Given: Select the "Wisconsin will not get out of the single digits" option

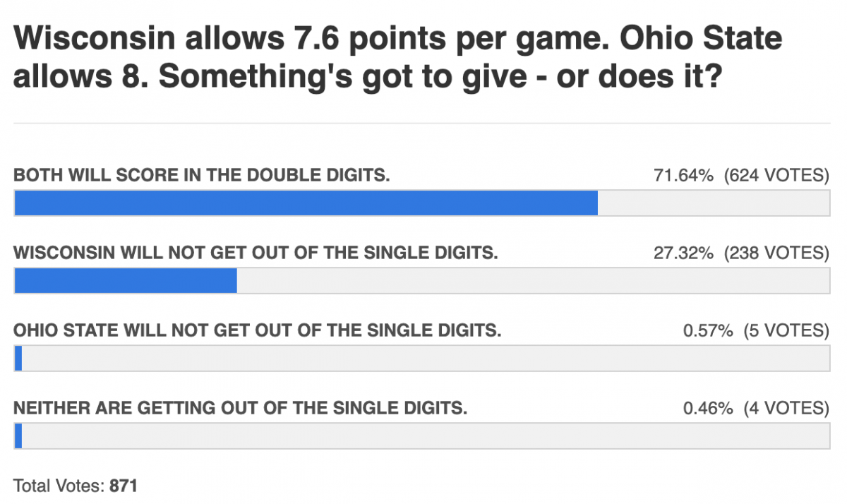Looking at the screenshot, I should (256, 252).
